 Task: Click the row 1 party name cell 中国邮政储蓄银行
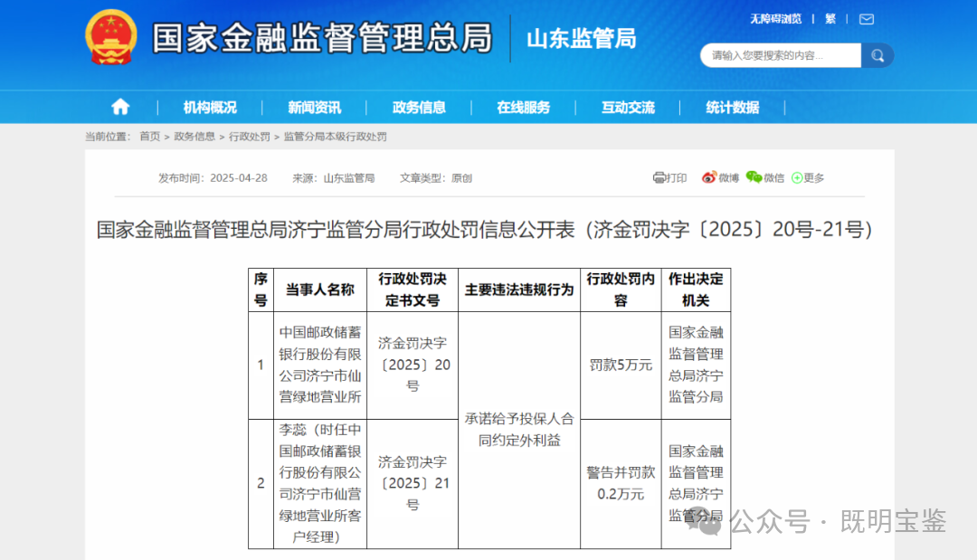[320, 365]
